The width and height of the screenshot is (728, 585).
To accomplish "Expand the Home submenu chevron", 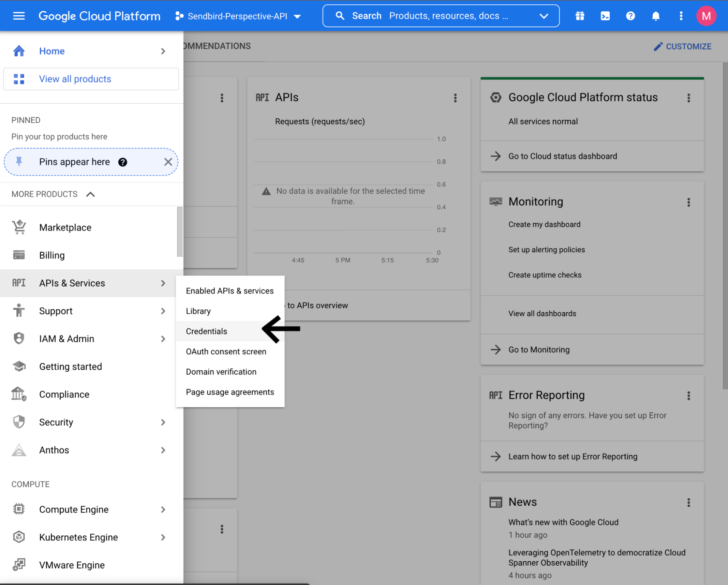I will pos(163,51).
